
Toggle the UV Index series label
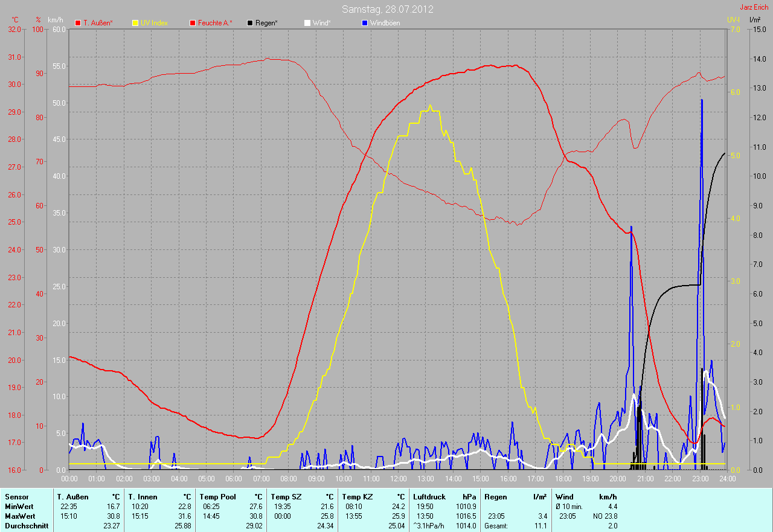click(154, 23)
